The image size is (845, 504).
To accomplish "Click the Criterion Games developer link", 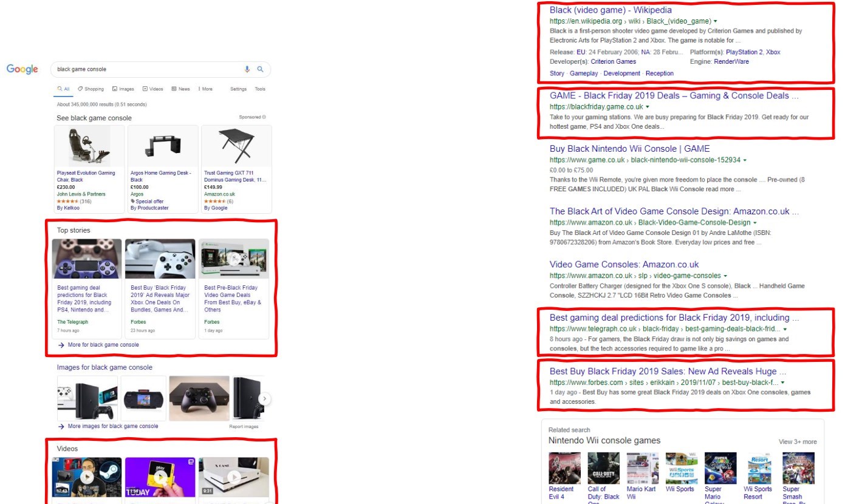I will click(x=614, y=61).
